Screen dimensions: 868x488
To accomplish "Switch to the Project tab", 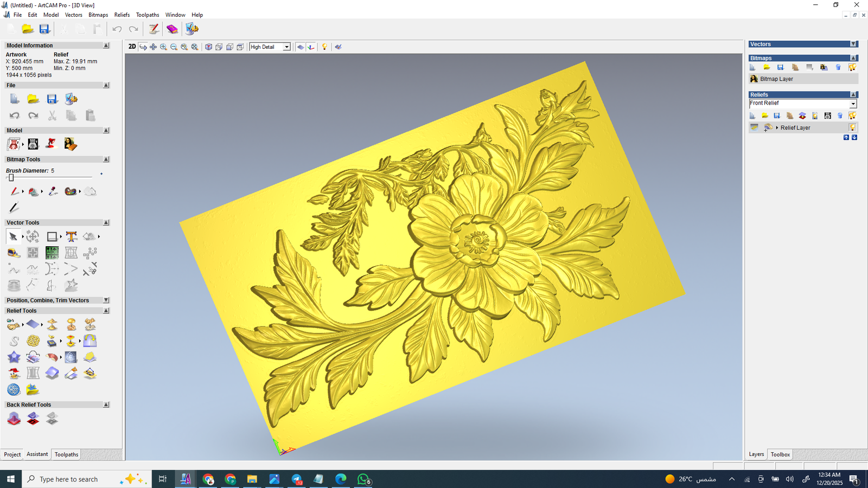I will (x=12, y=454).
